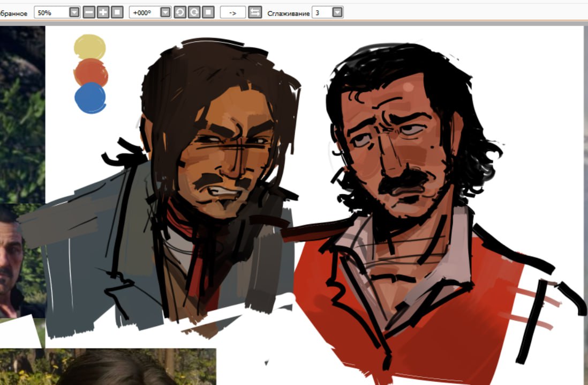Viewport: 588px width, 385px height.
Task: Click the -> arrow field
Action: click(x=232, y=12)
